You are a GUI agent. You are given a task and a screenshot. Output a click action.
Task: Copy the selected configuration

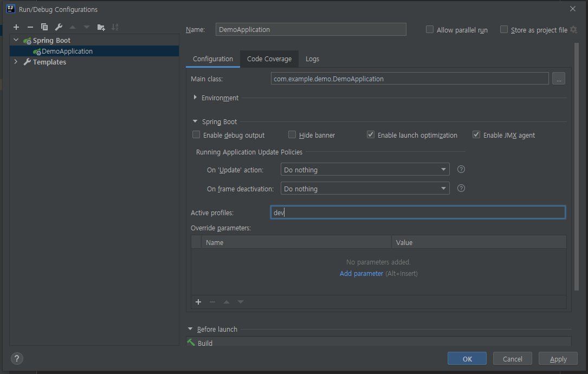44,27
